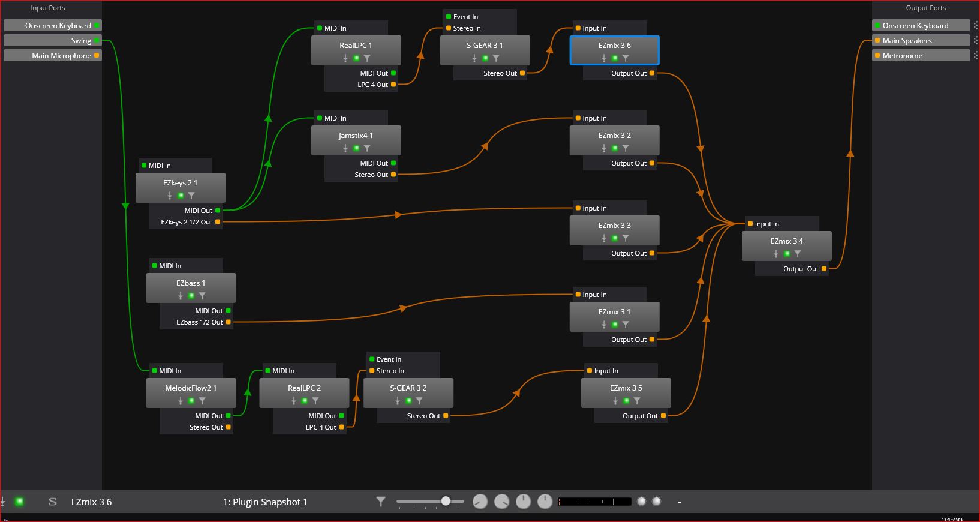Click the funnel icon on EZmix 3 1
The height and width of the screenshot is (522, 980).
click(626, 325)
